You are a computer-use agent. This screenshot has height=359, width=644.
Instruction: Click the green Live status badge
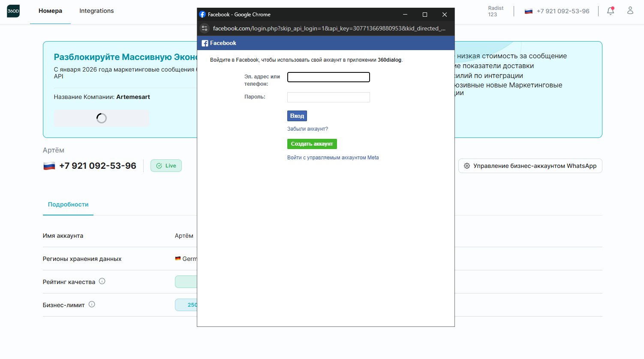click(166, 166)
